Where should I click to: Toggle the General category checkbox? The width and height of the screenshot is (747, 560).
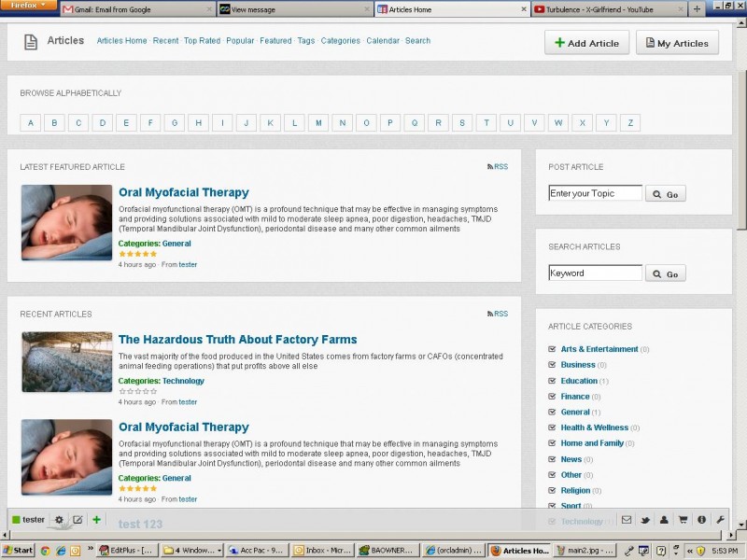[x=552, y=412]
